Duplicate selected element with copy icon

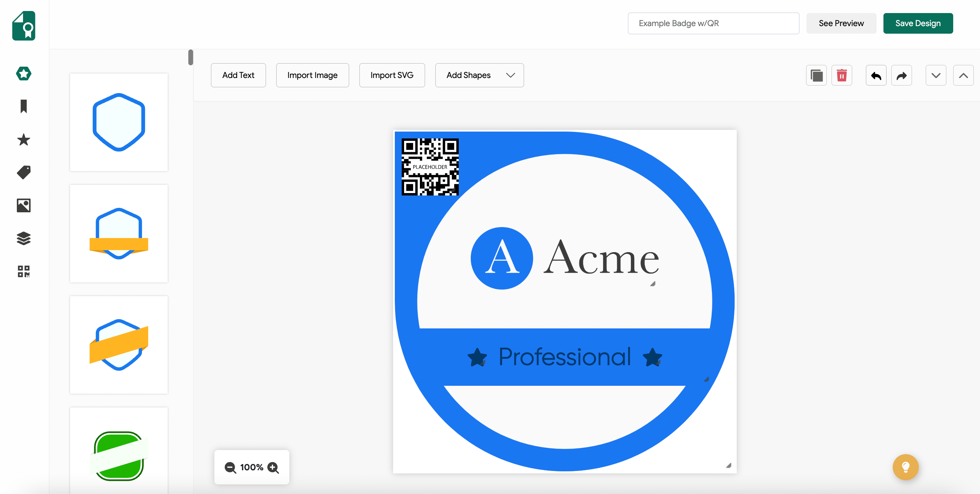click(816, 75)
